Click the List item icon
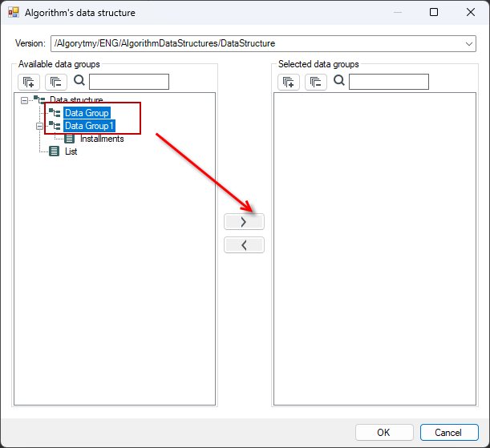490x448 pixels. click(x=55, y=151)
